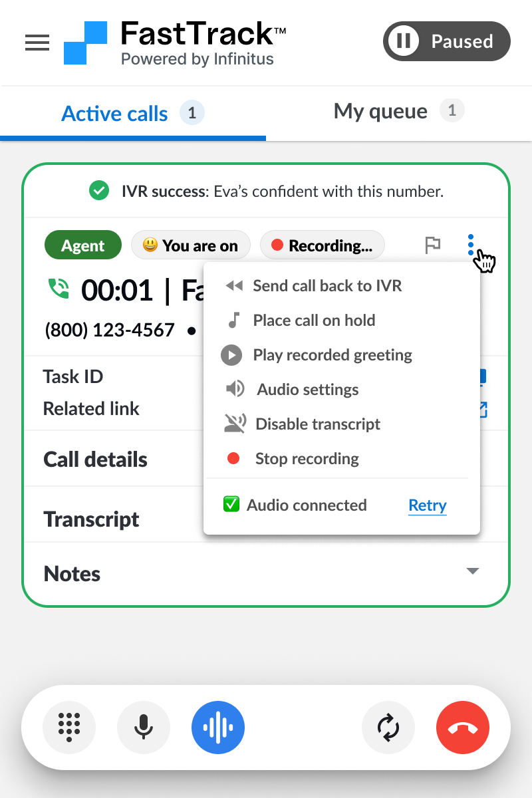Open the three-dot more options menu

point(471,245)
